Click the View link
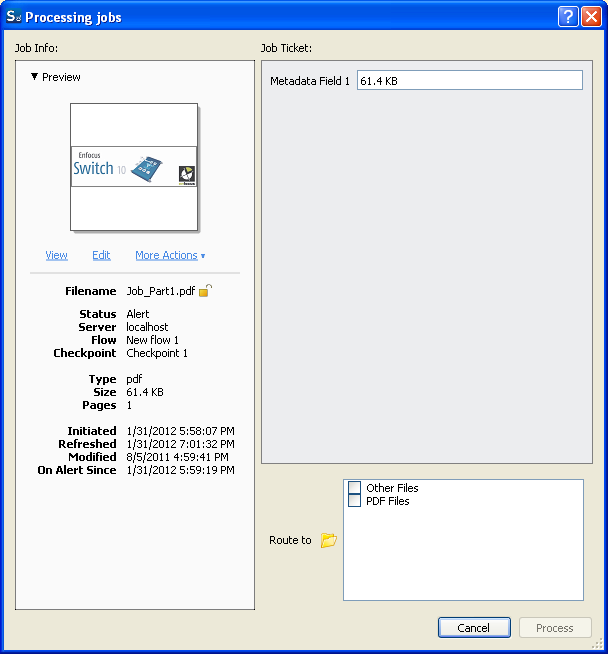608x654 pixels. 56,255
